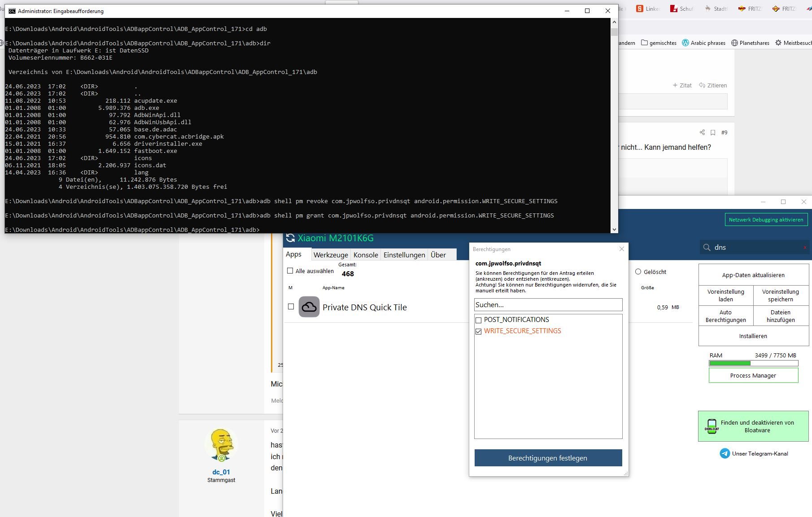Open the Konsole tab
This screenshot has width=812, height=517.
[366, 255]
